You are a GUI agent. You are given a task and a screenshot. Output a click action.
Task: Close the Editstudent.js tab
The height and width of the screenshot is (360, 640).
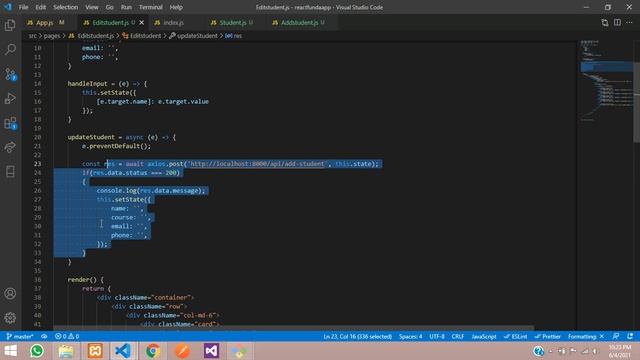pos(142,22)
